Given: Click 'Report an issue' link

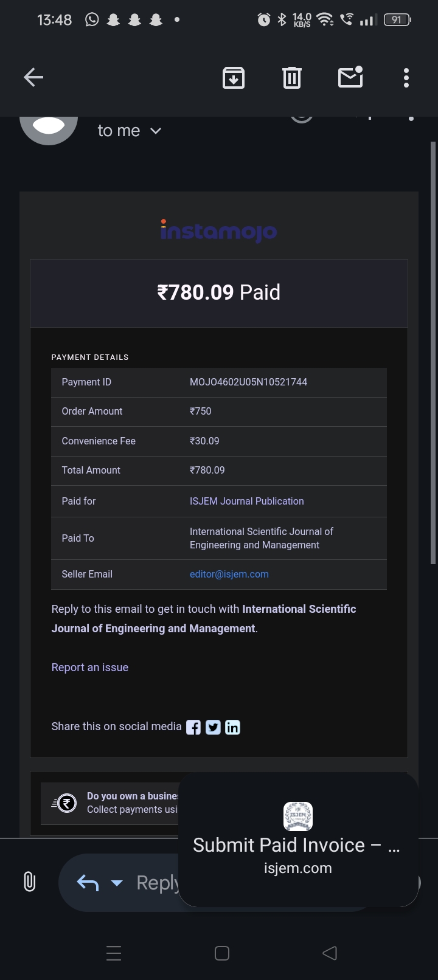Looking at the screenshot, I should (89, 667).
